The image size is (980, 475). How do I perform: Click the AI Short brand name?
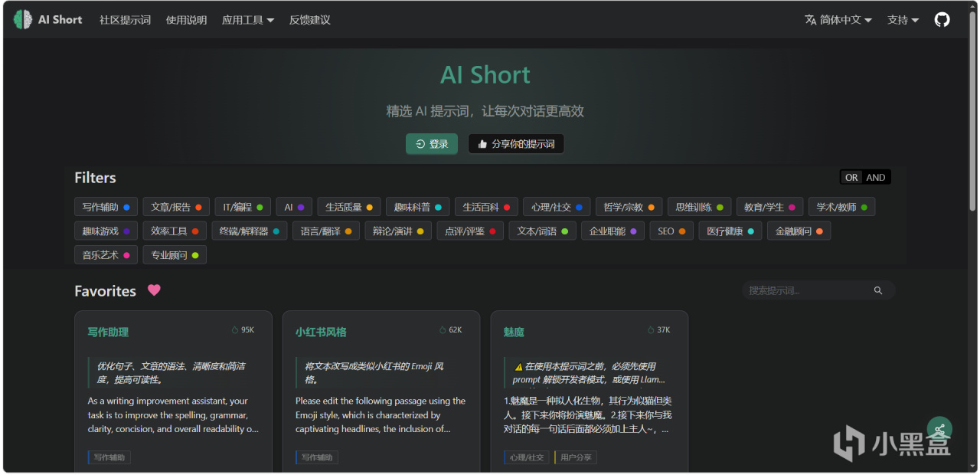coord(60,20)
